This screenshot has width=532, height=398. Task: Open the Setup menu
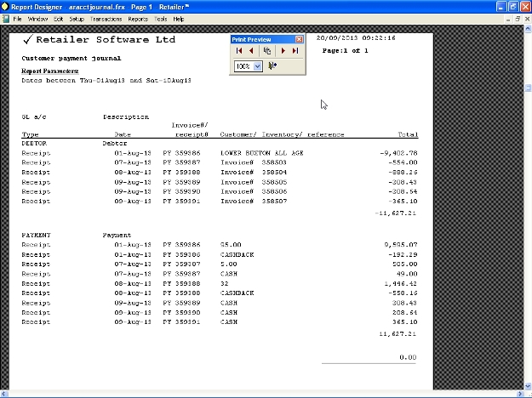(x=77, y=18)
